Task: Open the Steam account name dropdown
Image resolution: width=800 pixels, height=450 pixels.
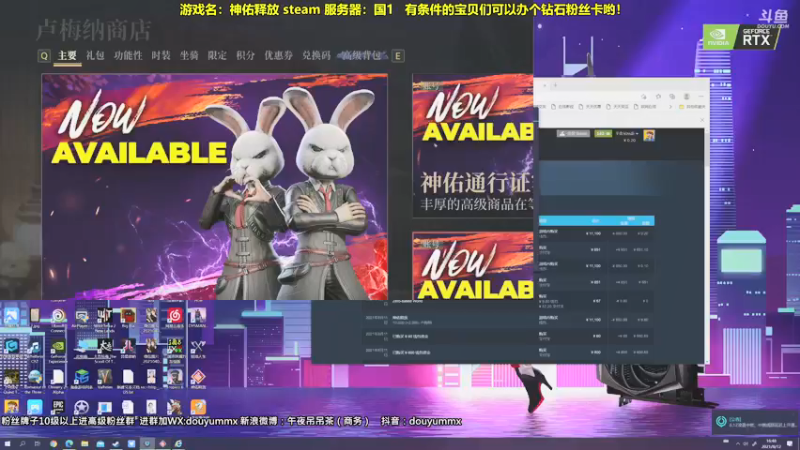Action: tap(627, 133)
